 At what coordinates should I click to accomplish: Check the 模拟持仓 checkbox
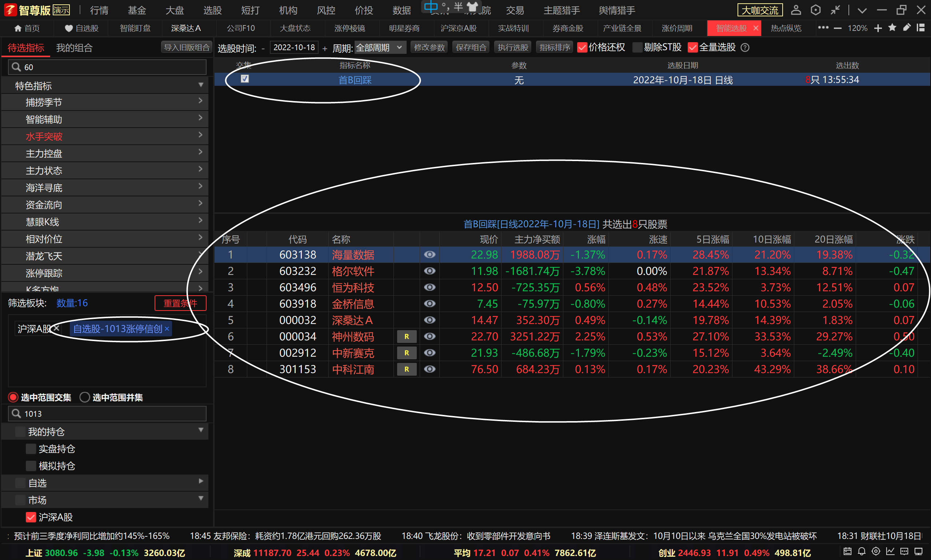tap(31, 466)
